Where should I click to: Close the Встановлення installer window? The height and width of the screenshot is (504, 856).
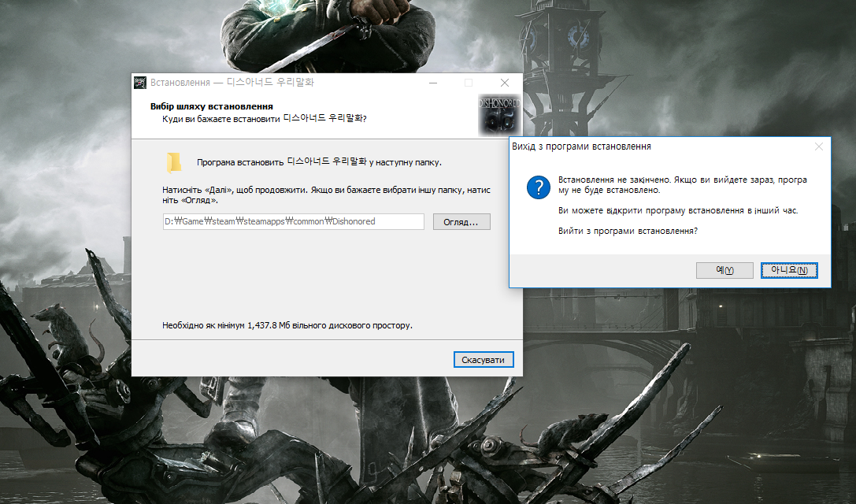coord(505,83)
